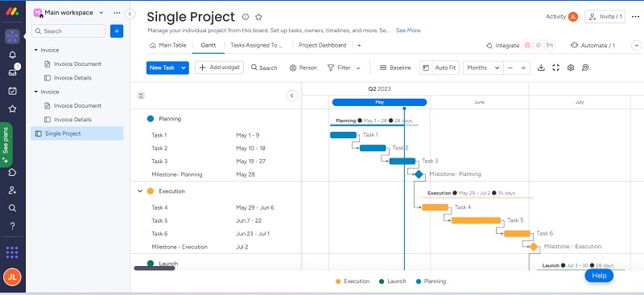Open Filter dropdown arrow

pyautogui.click(x=358, y=68)
